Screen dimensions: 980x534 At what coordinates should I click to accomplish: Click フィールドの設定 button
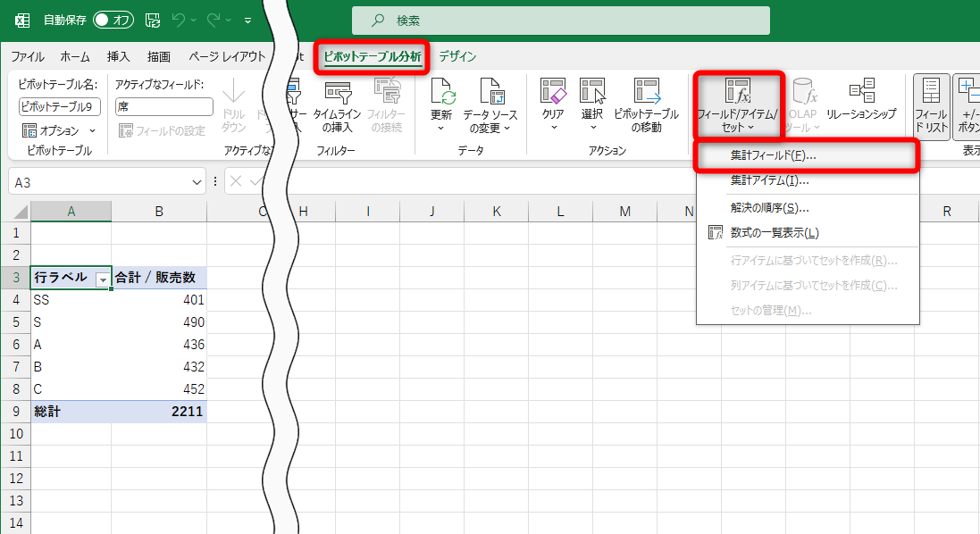coord(162,130)
